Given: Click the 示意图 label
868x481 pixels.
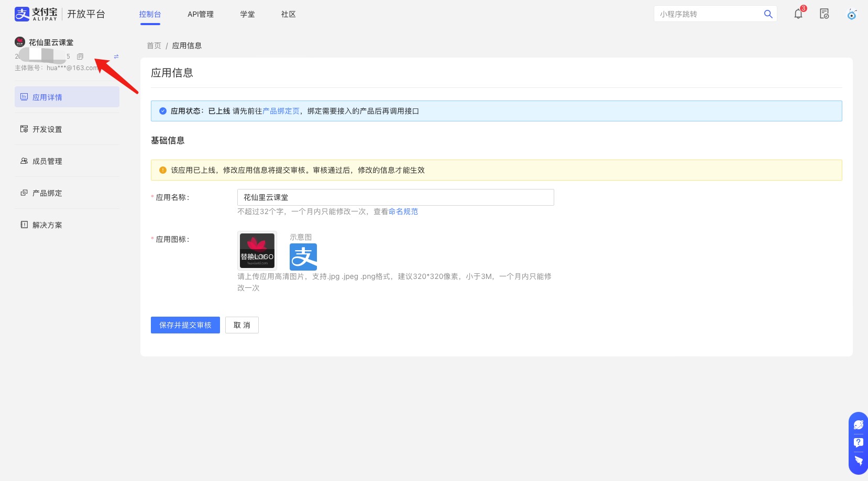Looking at the screenshot, I should 301,237.
